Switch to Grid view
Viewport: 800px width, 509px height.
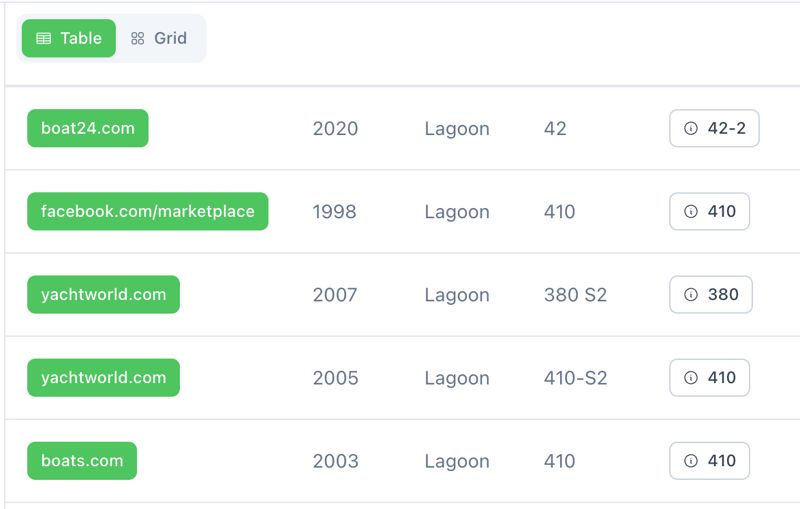160,38
